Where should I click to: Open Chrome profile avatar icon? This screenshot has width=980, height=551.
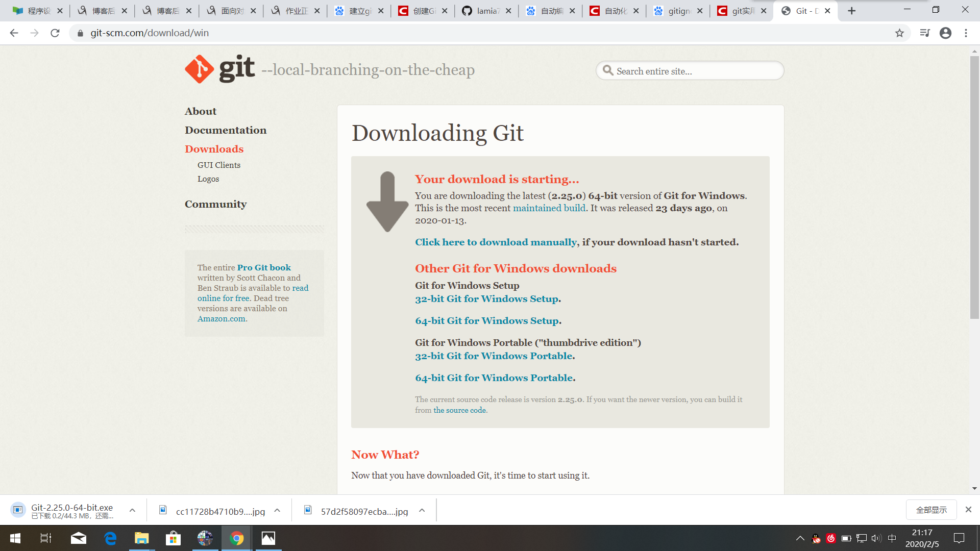[945, 33]
